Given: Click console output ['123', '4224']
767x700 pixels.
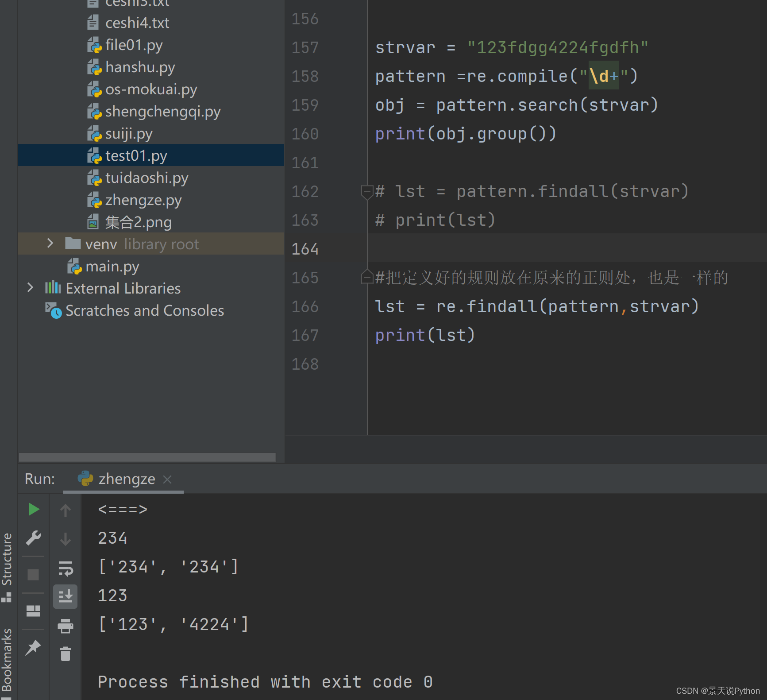Looking at the screenshot, I should click(x=173, y=624).
